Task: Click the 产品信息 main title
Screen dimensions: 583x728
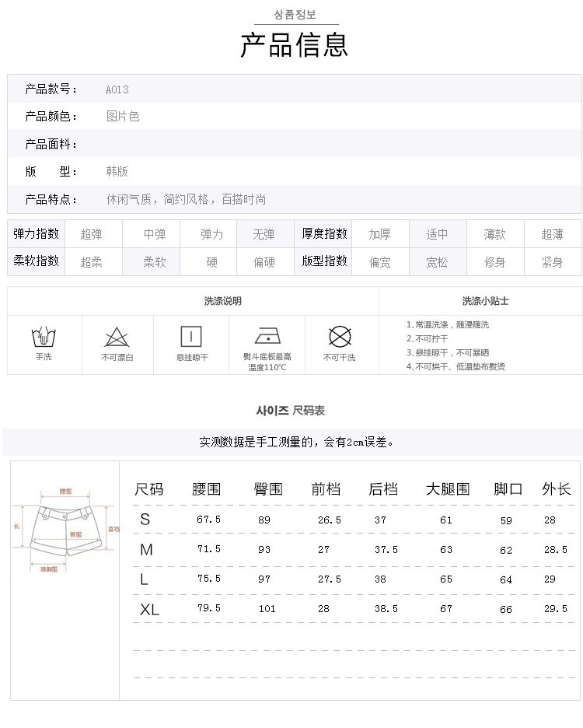Action: [x=295, y=45]
